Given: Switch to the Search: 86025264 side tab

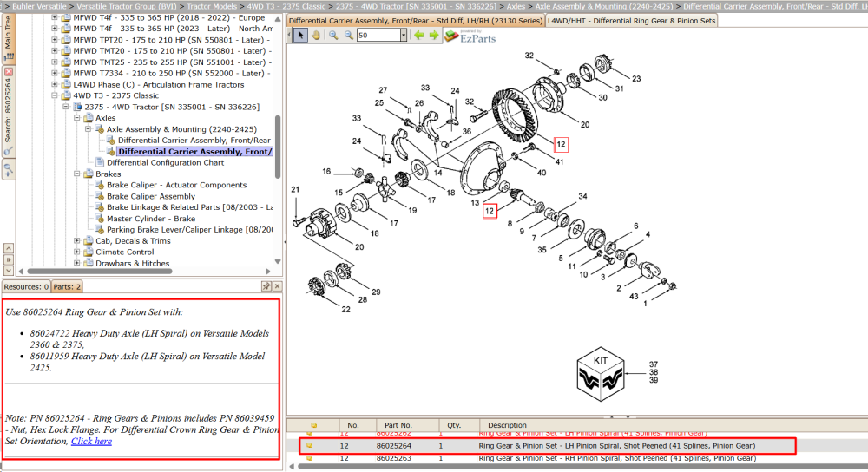Looking at the screenshot, I should pyautogui.click(x=9, y=111).
